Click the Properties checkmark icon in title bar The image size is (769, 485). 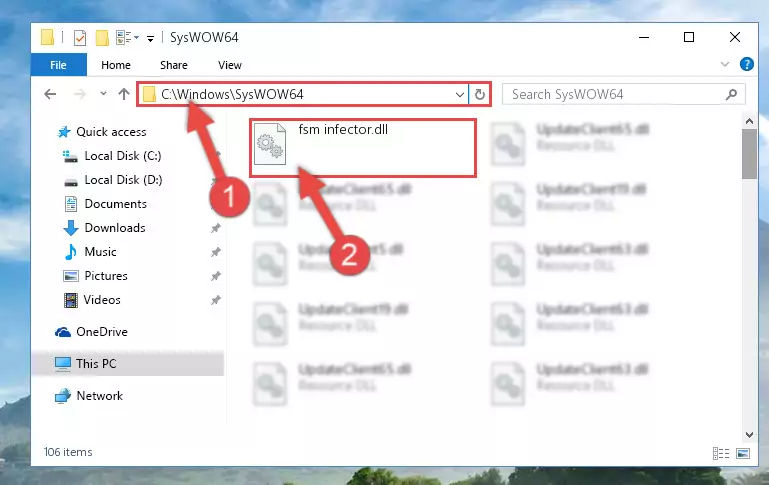(79, 38)
